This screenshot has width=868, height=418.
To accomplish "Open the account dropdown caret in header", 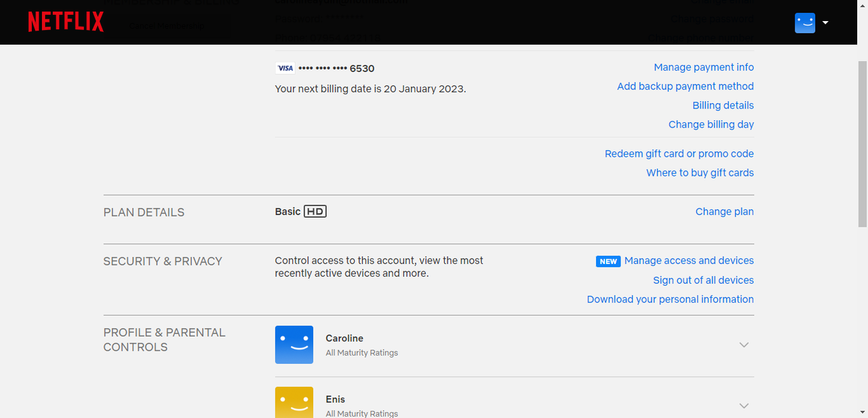I will (x=825, y=22).
